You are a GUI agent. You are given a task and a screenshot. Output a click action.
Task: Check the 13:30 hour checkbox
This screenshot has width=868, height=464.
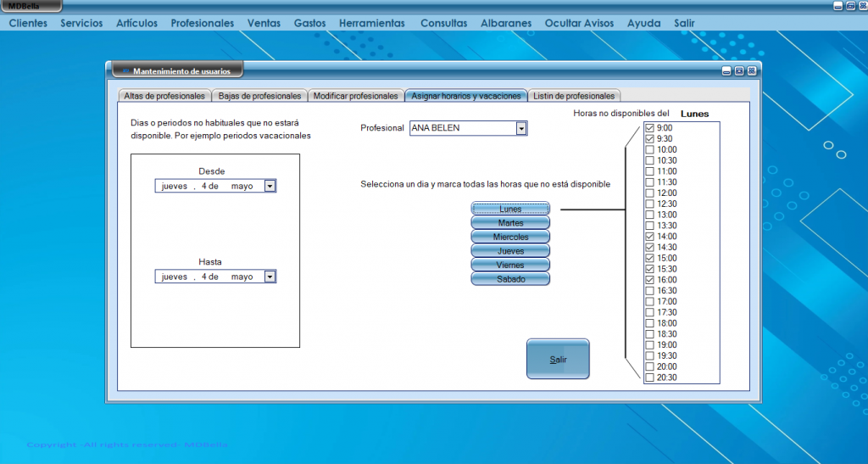(650, 226)
